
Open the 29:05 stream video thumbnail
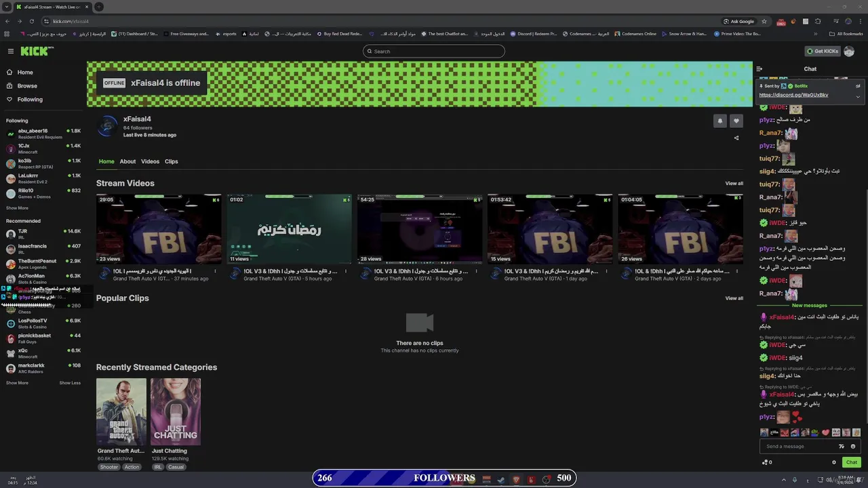pyautogui.click(x=159, y=229)
